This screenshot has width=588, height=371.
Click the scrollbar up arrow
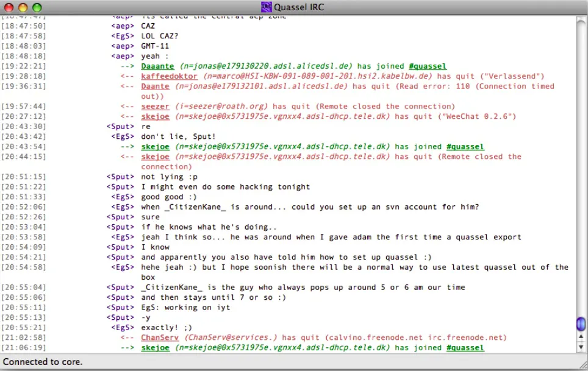coord(581,336)
